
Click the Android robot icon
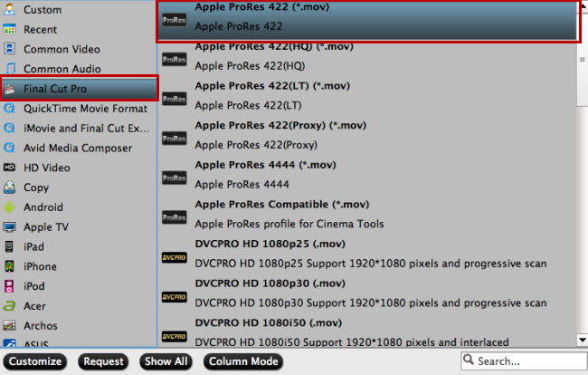tap(9, 207)
